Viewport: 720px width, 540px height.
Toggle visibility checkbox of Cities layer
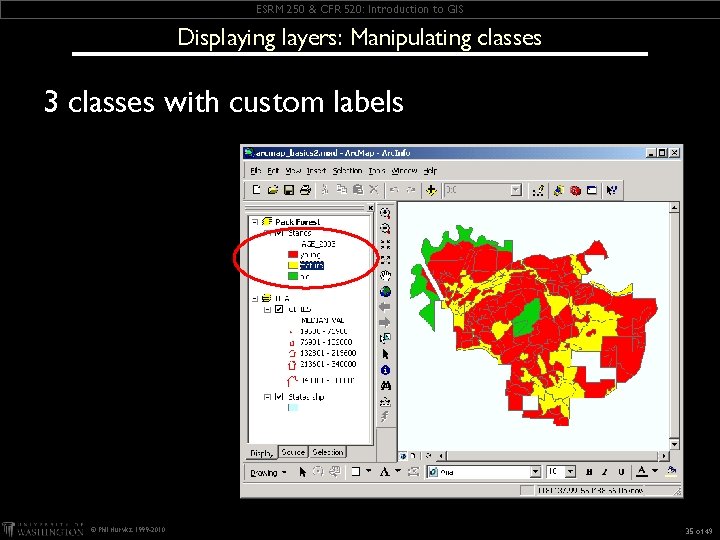(279, 309)
